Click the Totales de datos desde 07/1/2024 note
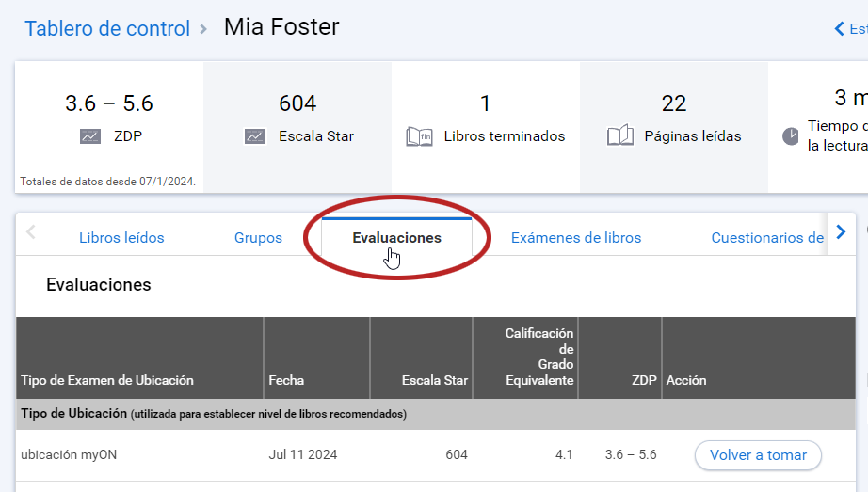Screen dimensions: 868x492 [x=108, y=182]
